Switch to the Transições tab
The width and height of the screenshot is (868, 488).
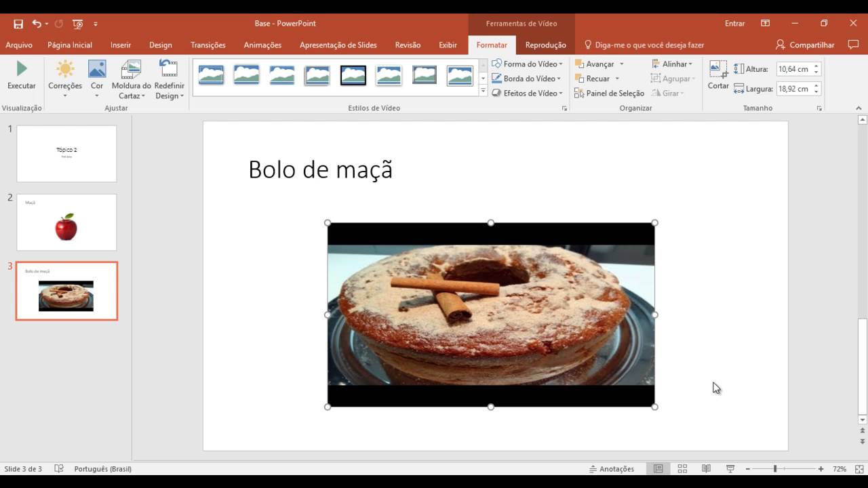click(x=208, y=45)
